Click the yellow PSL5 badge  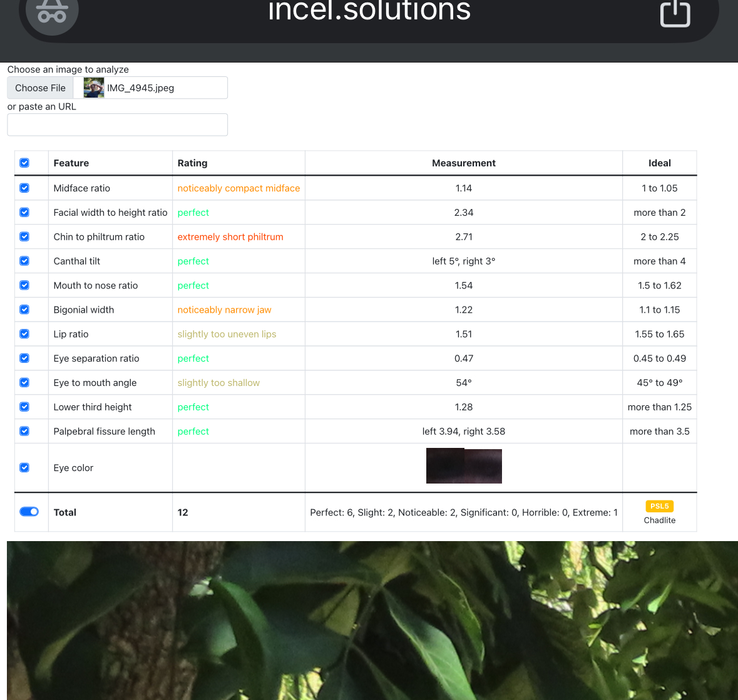659,507
